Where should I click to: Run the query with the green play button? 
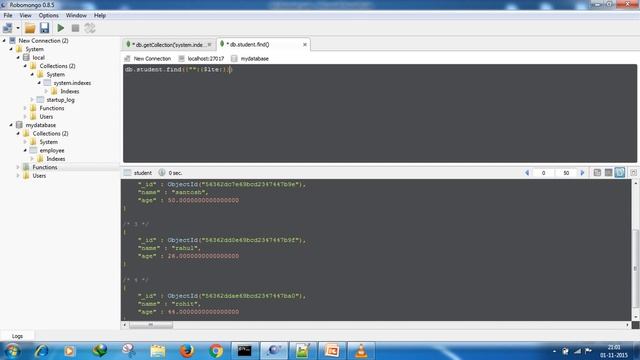point(61,28)
